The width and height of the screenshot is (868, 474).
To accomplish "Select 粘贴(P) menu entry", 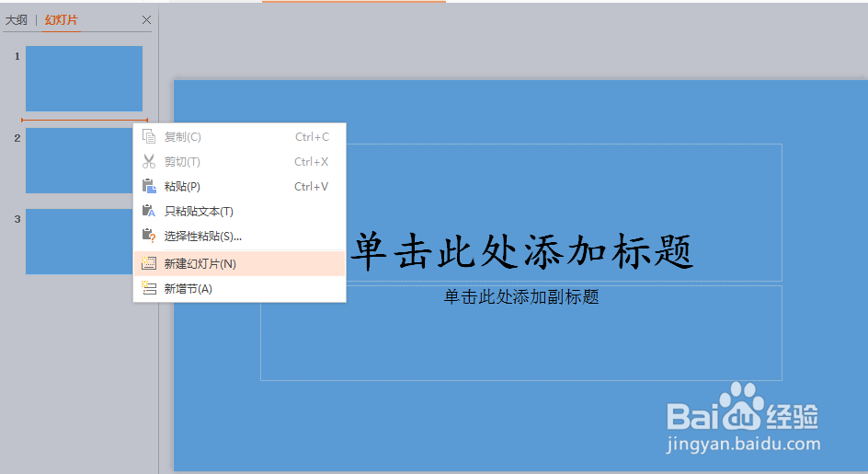I will point(240,186).
